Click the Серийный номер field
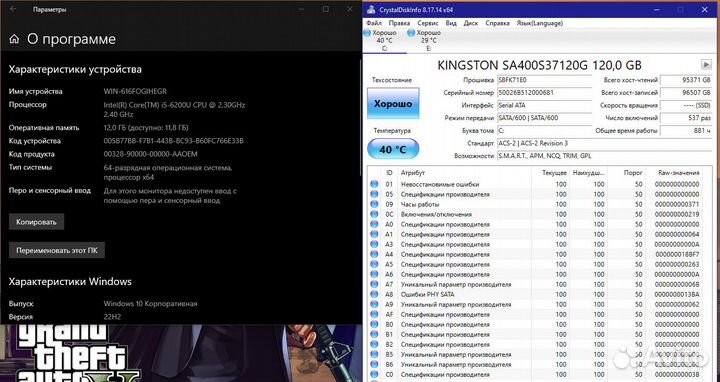This screenshot has width=720, height=382. click(545, 93)
